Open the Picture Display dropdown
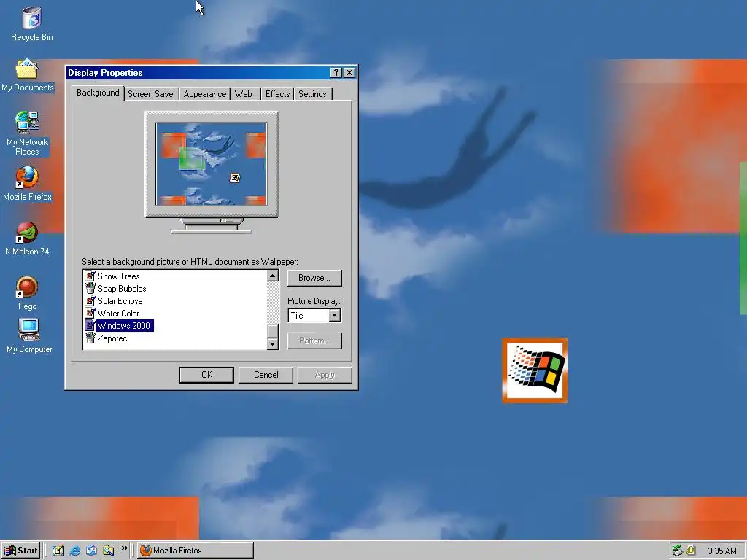The height and width of the screenshot is (560, 747). point(334,315)
